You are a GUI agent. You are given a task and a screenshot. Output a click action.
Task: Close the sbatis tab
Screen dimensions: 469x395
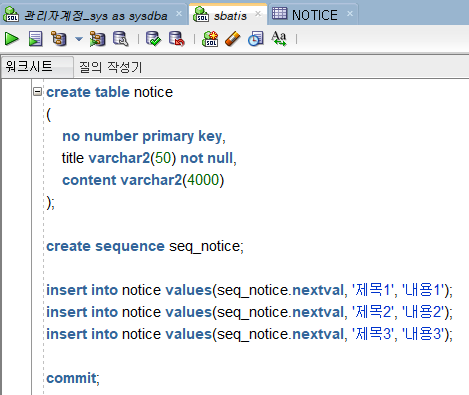coord(258,14)
